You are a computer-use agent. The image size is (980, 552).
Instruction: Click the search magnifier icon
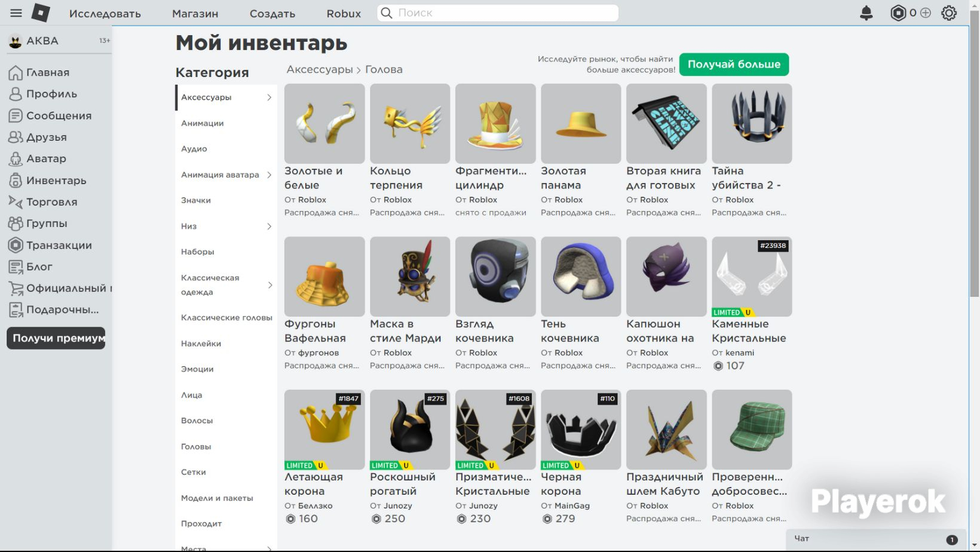click(x=387, y=13)
